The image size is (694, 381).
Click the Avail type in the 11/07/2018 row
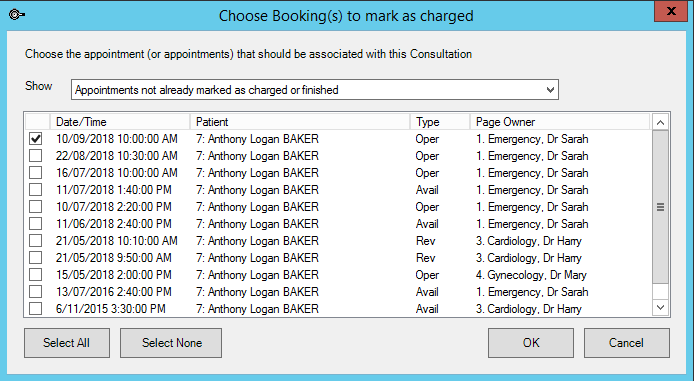coord(427,190)
